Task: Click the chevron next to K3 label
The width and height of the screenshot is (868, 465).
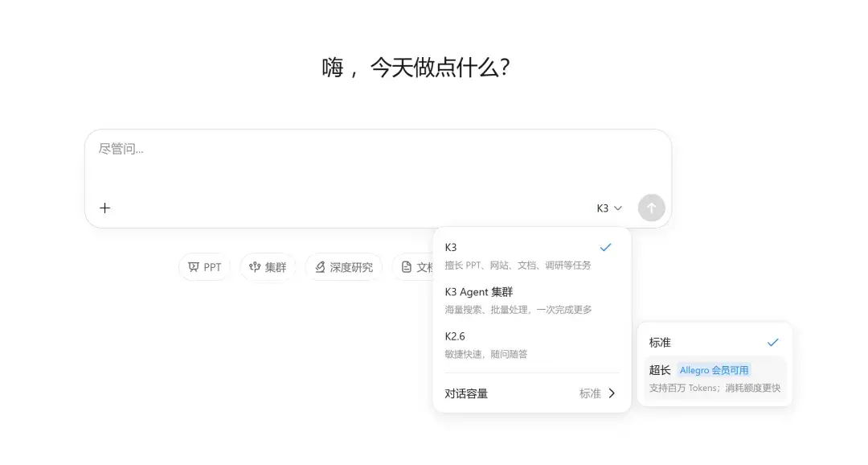Action: coord(618,208)
